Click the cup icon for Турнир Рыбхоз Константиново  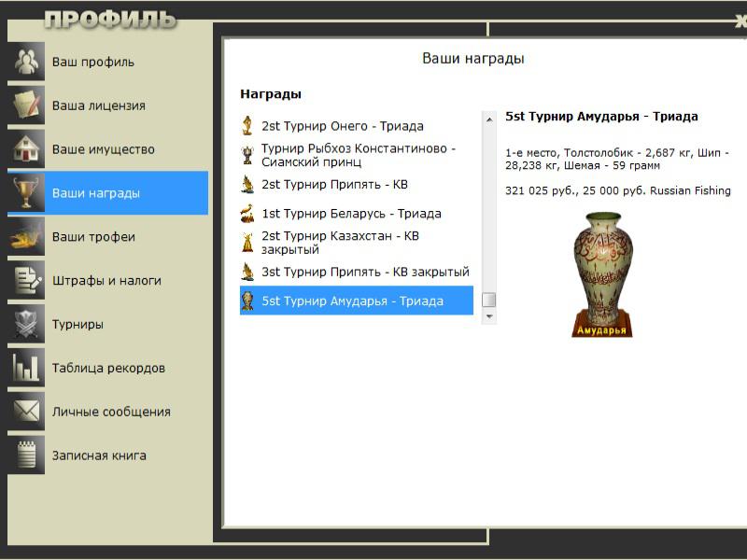[x=247, y=155]
